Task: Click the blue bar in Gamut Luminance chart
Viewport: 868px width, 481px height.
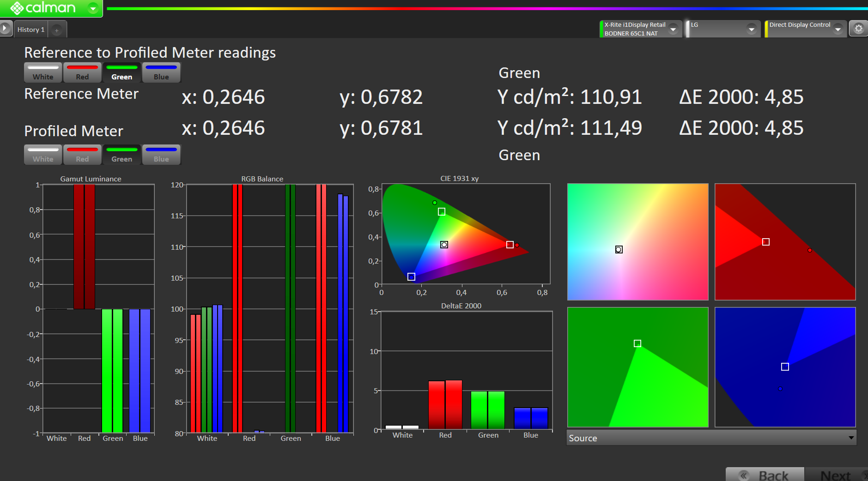Action: pyautogui.click(x=140, y=371)
